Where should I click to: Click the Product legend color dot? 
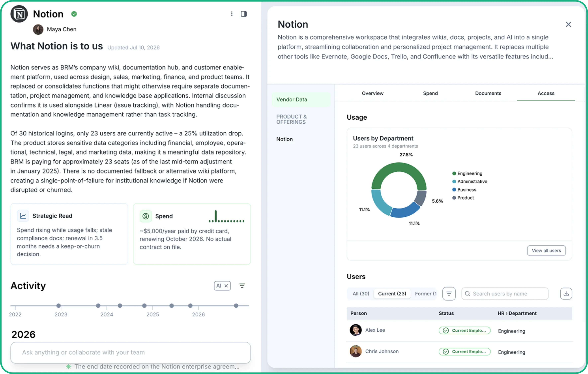454,198
